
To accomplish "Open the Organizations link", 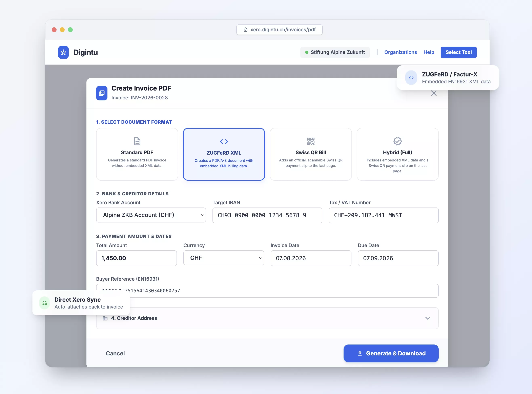I will click(401, 52).
